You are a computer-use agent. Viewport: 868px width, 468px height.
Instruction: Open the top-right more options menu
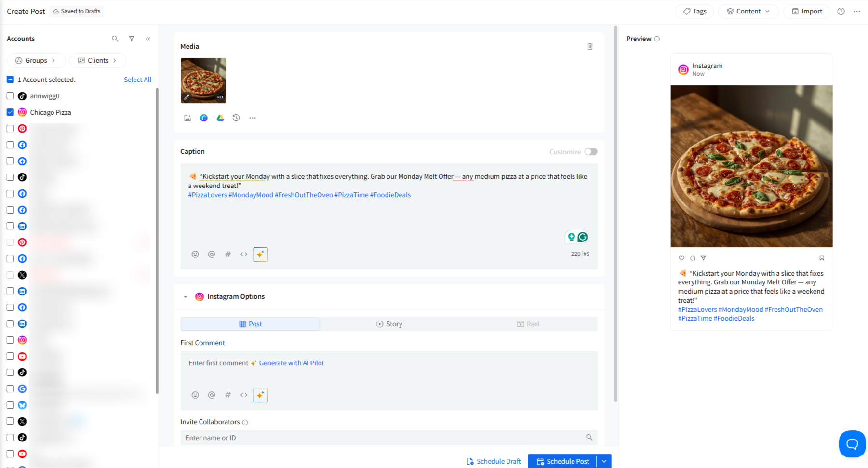tap(857, 11)
